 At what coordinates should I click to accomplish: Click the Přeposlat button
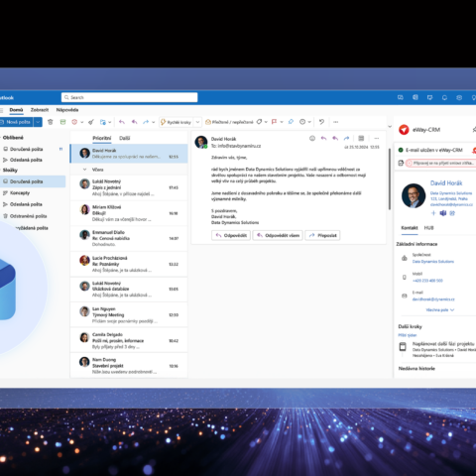(x=322, y=235)
